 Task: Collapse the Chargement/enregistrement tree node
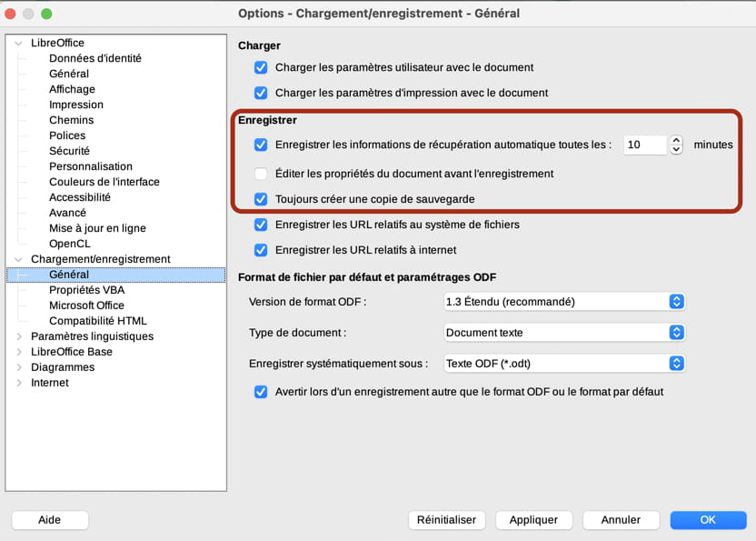pyautogui.click(x=18, y=260)
